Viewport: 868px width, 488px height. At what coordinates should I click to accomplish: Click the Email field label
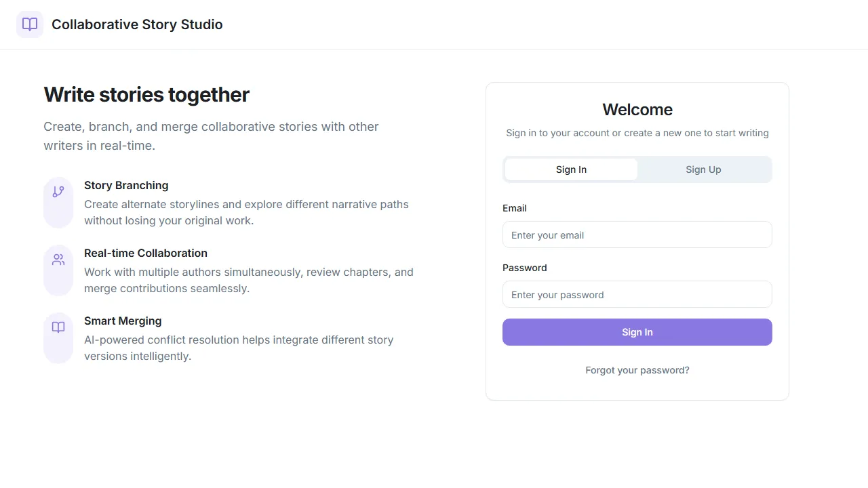pos(514,208)
